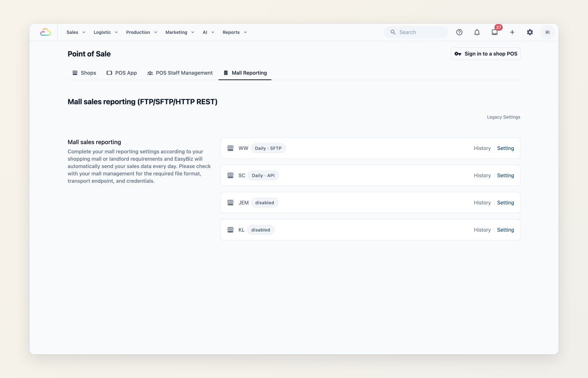The width and height of the screenshot is (588, 378).
Task: Expand the AI menu
Action: pos(208,32)
